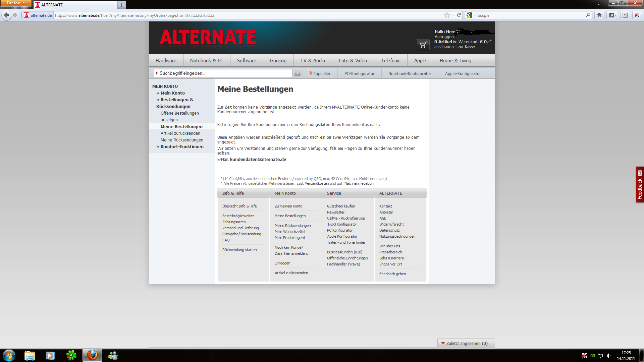Viewport: 644px width, 362px height.
Task: Open the Firefox menu dropdown
Action: (15, 3)
